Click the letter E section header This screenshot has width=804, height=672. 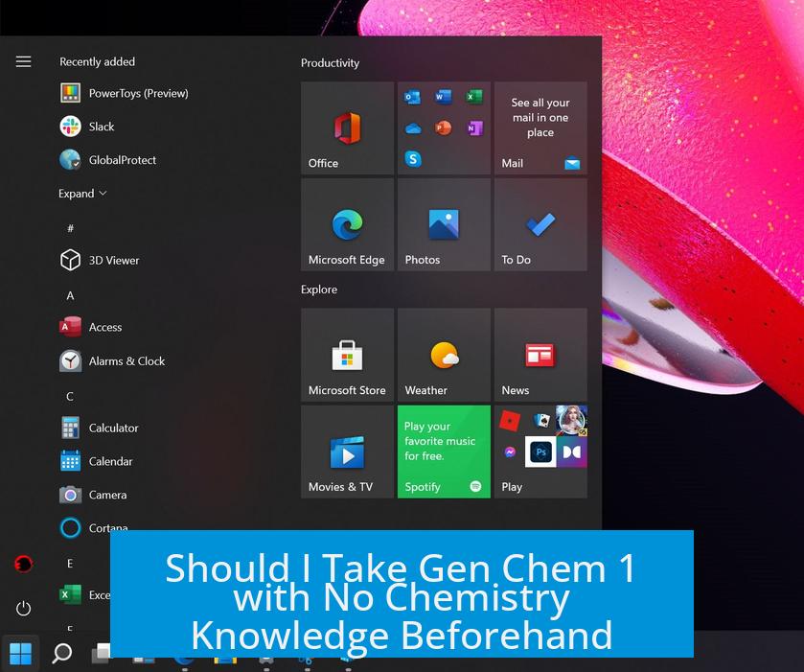70,564
